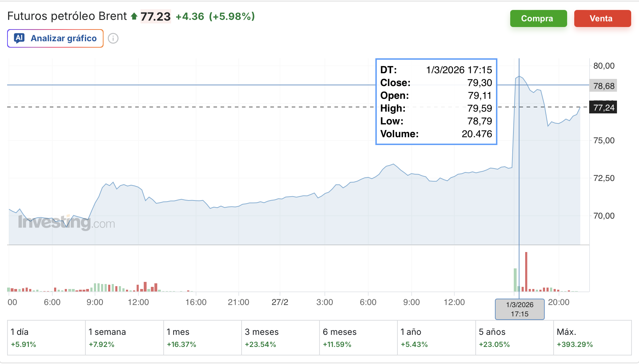This screenshot has width=639, height=364.
Task: Click the info icon next to Analizar gráfico
Action: pos(113,38)
